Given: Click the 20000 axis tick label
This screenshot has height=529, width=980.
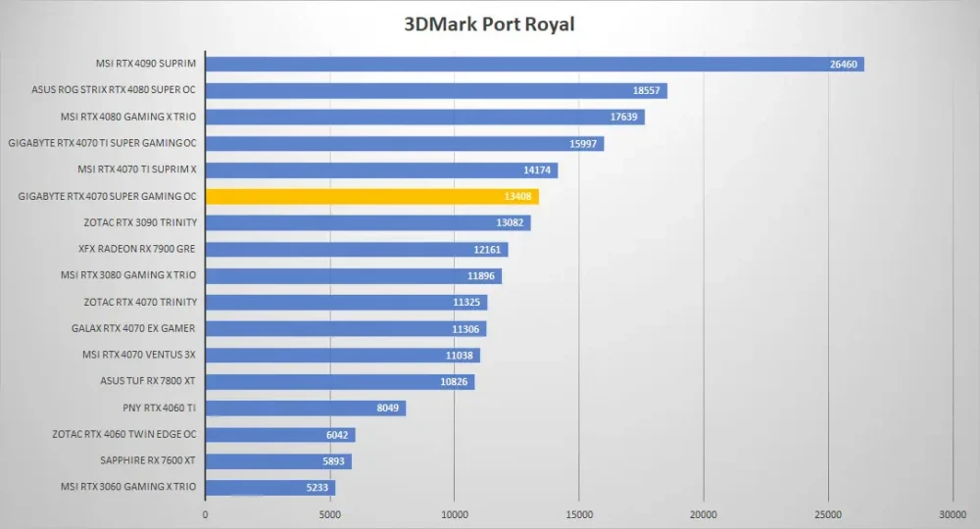Looking at the screenshot, I should [703, 515].
